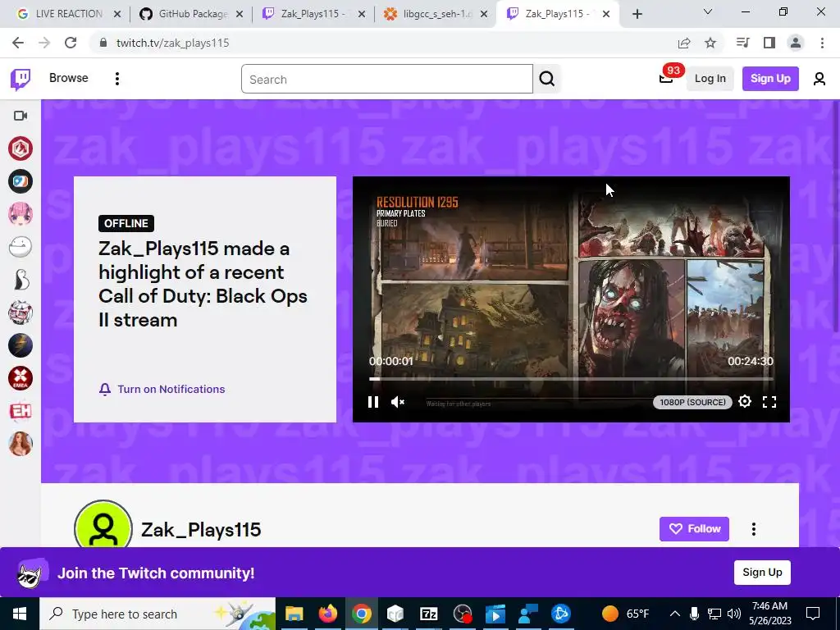Image resolution: width=840 pixels, height=630 pixels.
Task: Open the pink-haired anime channel avatar
Action: (x=21, y=214)
